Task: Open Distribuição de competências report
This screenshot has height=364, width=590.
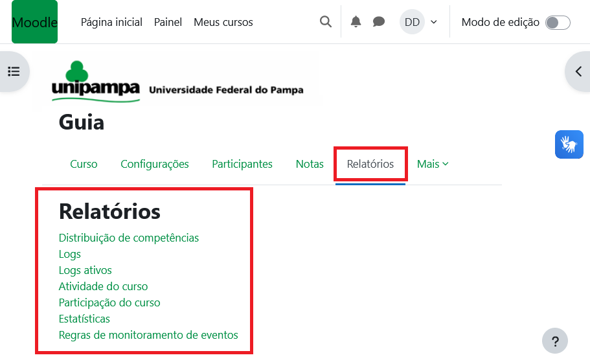Action: [x=129, y=238]
